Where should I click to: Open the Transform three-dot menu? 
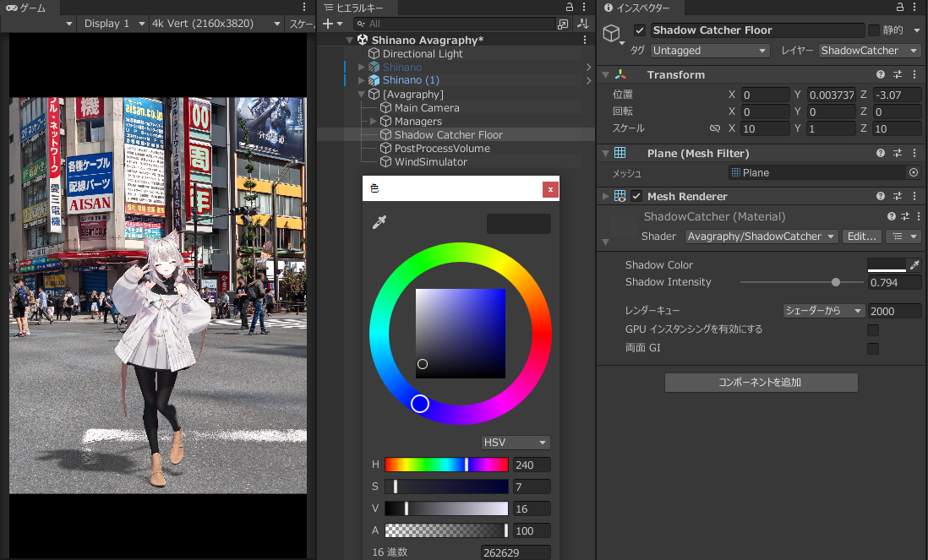(x=914, y=74)
